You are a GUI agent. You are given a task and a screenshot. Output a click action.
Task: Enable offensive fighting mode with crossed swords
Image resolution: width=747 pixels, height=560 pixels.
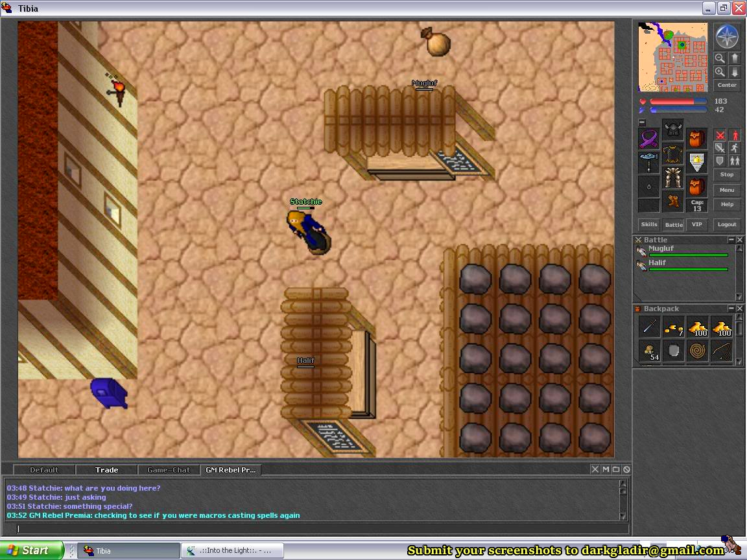point(720,135)
